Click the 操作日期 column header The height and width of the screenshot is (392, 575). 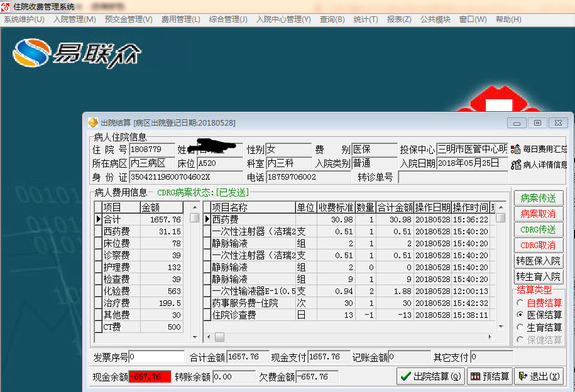click(x=433, y=207)
